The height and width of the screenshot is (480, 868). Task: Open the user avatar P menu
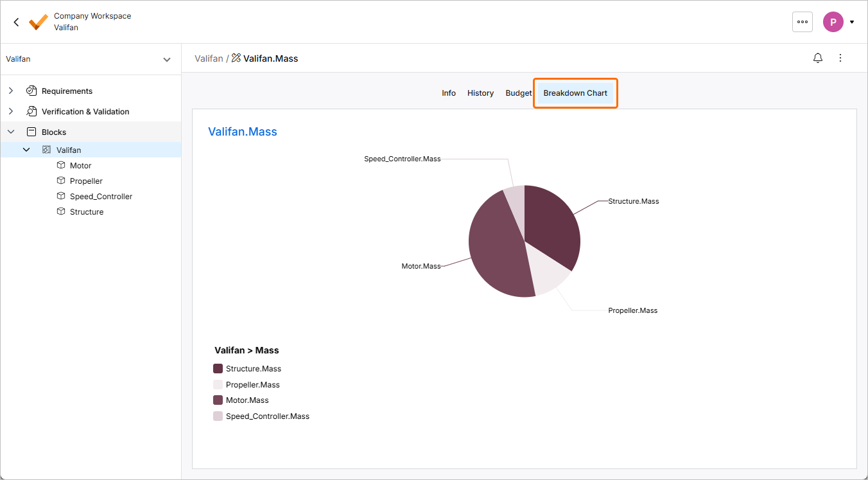pos(833,22)
